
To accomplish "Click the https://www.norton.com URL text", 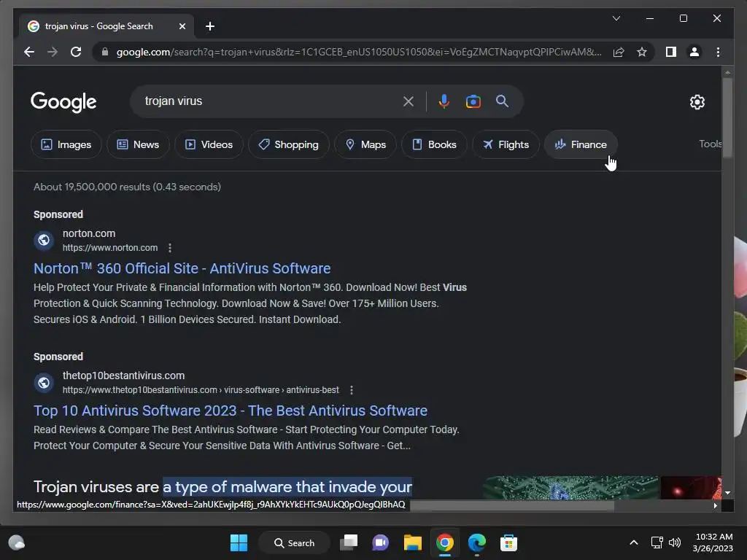I will pos(110,248).
